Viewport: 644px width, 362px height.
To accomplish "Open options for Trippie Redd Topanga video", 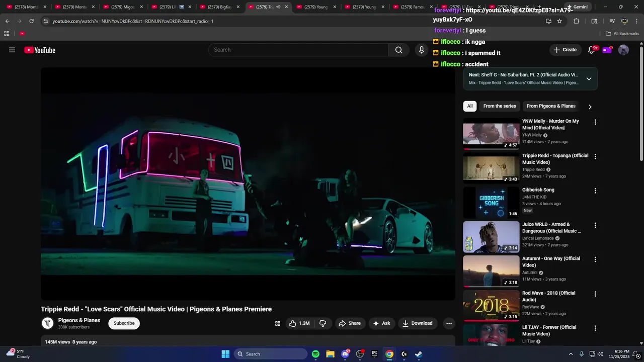I will tap(595, 156).
